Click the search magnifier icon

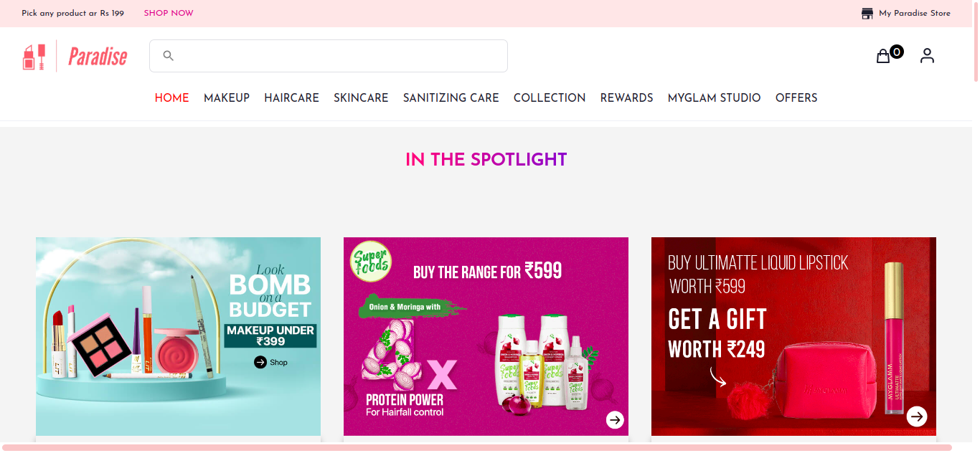point(168,55)
